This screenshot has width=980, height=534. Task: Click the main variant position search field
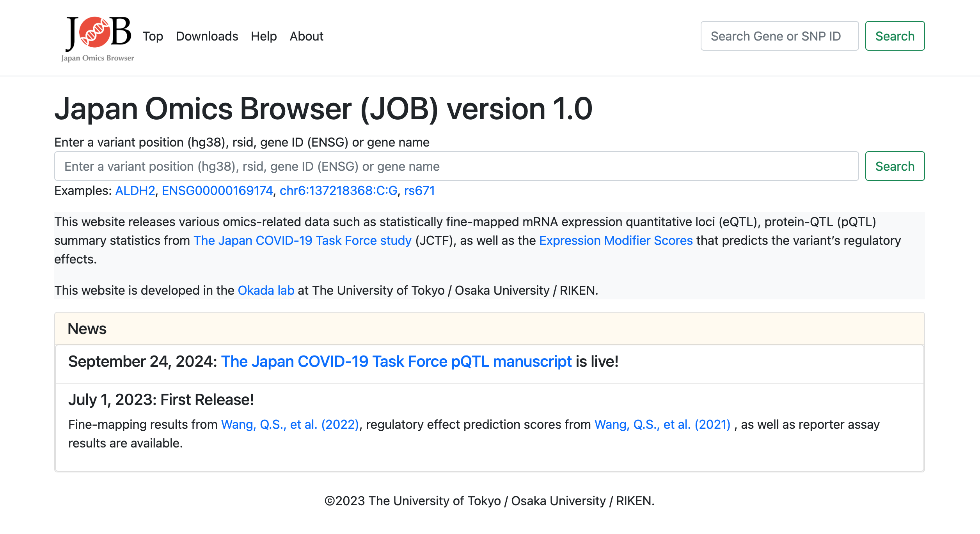click(456, 166)
